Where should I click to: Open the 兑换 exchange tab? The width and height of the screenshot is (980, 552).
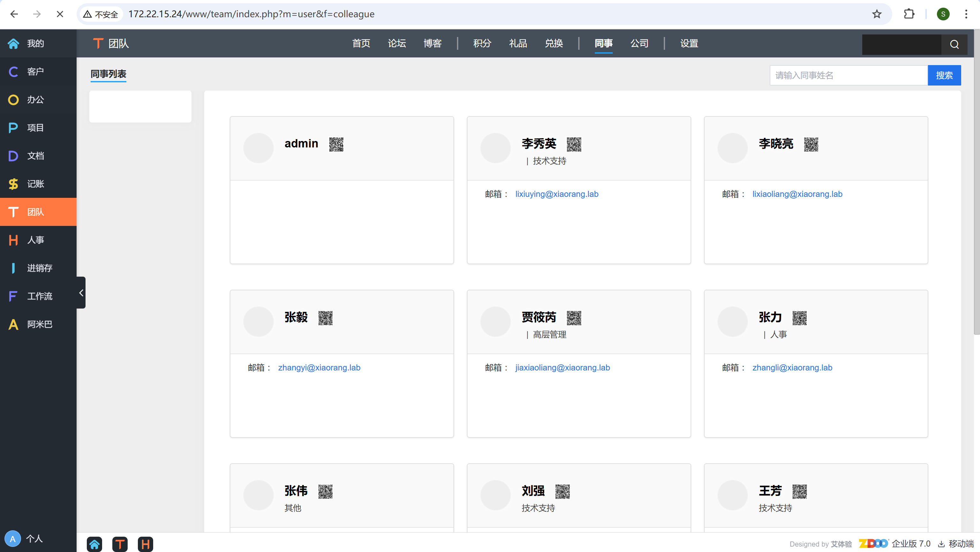554,43
